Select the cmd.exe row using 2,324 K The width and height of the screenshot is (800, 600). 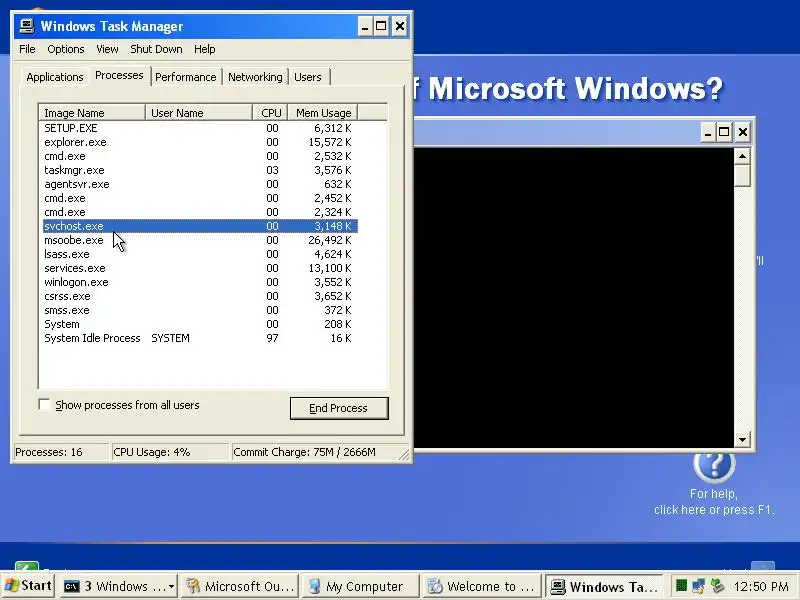pos(200,212)
